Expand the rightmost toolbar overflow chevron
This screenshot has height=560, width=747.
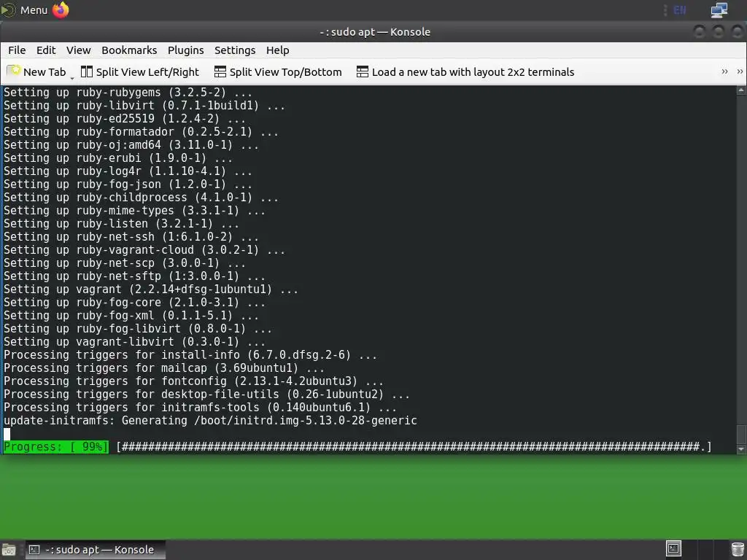tap(740, 71)
